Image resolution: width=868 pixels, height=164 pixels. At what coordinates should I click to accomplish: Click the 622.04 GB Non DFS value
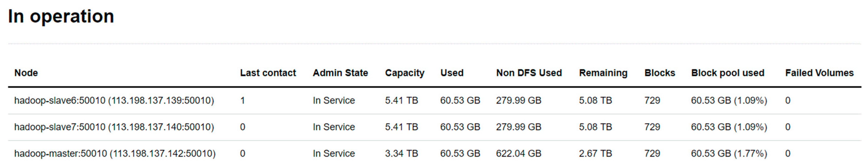(x=518, y=154)
